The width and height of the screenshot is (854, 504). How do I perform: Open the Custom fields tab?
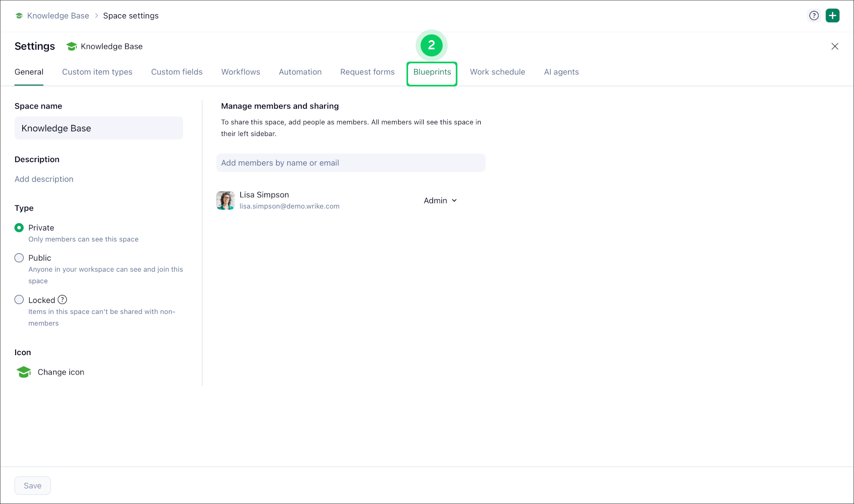(177, 72)
